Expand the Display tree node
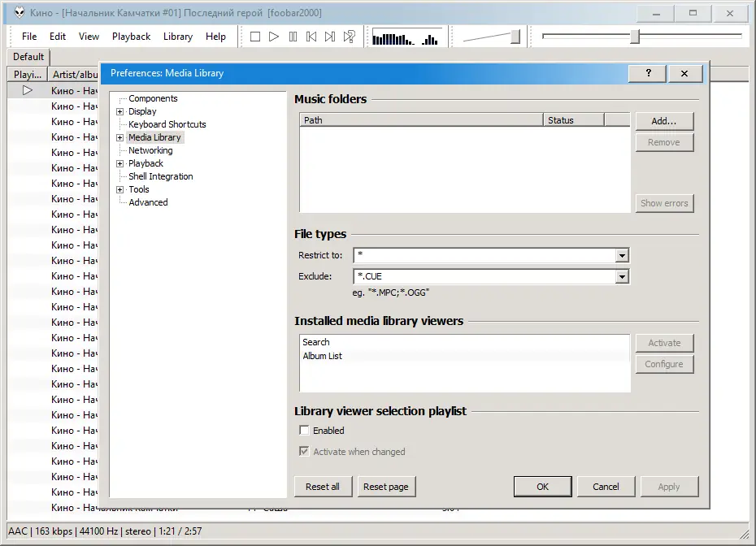The width and height of the screenshot is (756, 546). pos(120,111)
